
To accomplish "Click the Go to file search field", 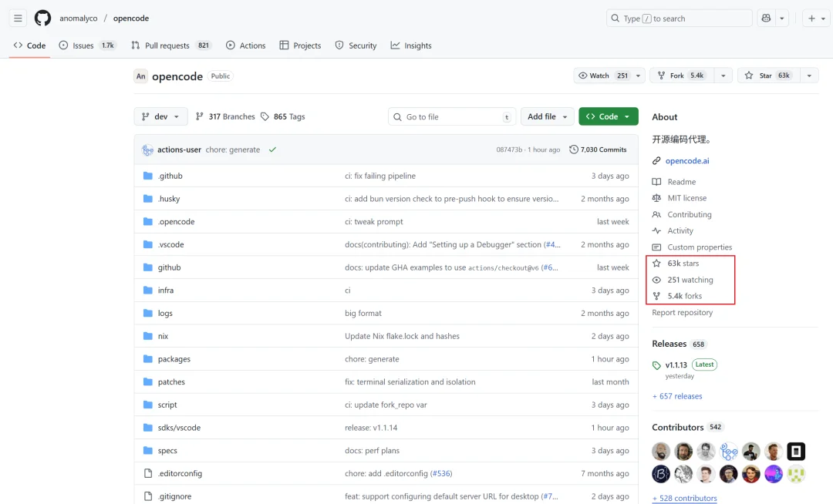I will 451,116.
